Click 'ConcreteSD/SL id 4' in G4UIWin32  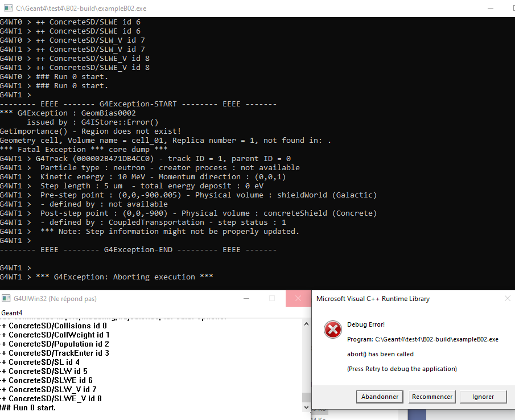coord(44,362)
